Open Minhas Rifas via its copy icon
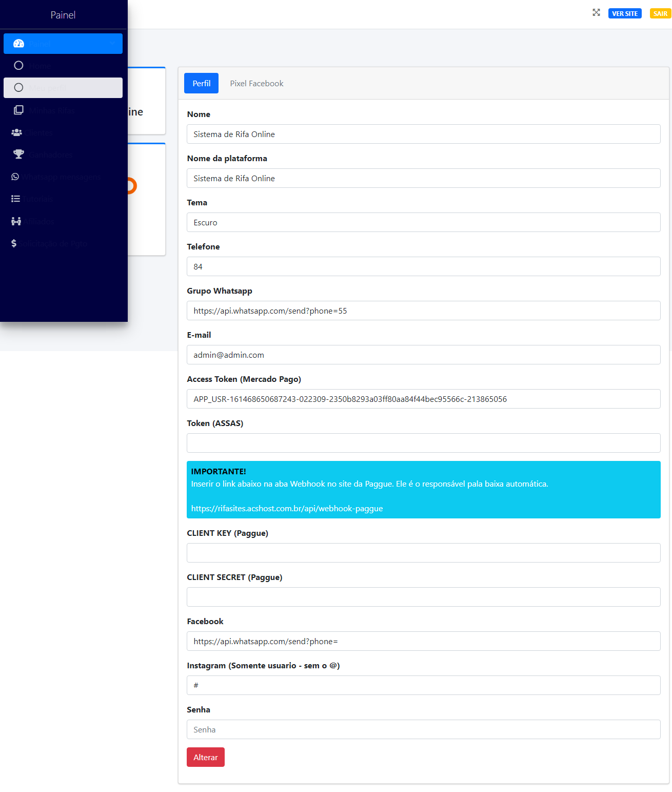This screenshot has height=792, width=672. point(18,110)
